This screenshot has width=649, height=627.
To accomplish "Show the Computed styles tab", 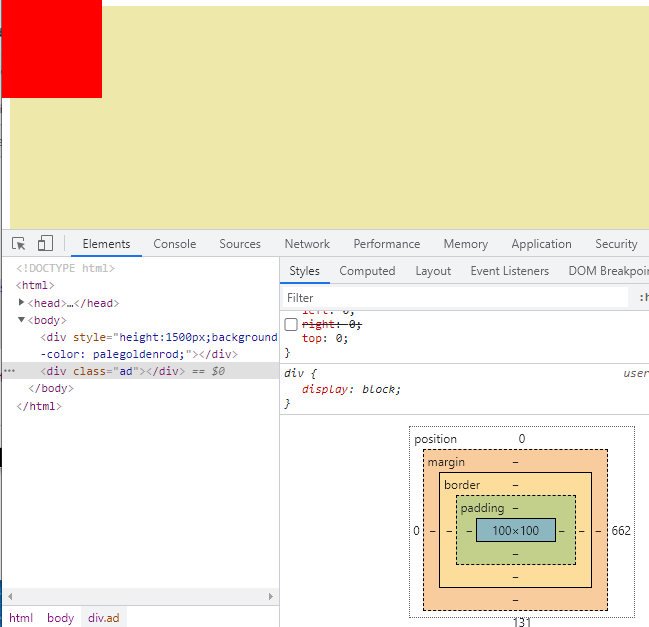I will [367, 271].
